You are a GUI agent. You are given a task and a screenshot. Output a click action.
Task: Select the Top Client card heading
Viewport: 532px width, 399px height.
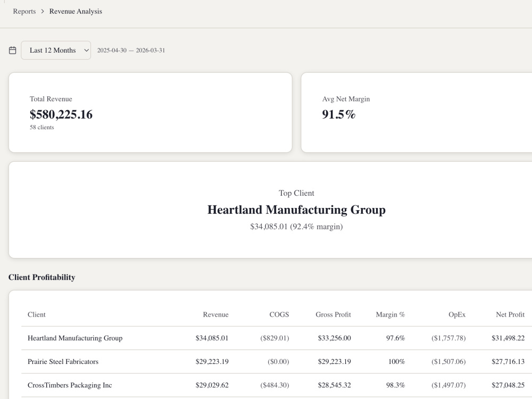(296, 193)
